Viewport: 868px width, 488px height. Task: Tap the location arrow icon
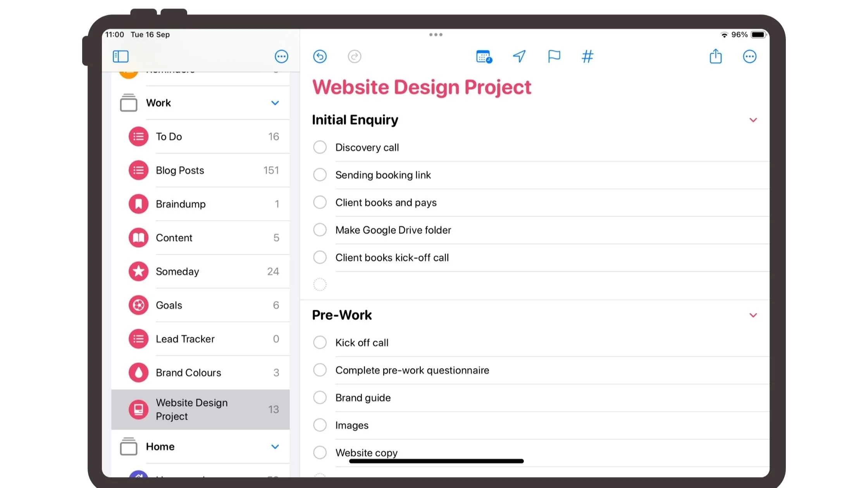pos(519,57)
